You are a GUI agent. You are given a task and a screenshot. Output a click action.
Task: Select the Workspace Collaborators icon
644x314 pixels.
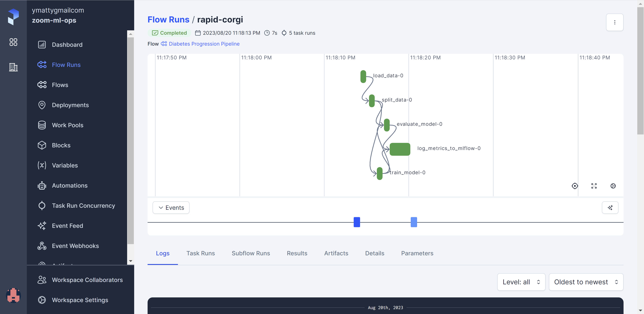click(x=41, y=279)
